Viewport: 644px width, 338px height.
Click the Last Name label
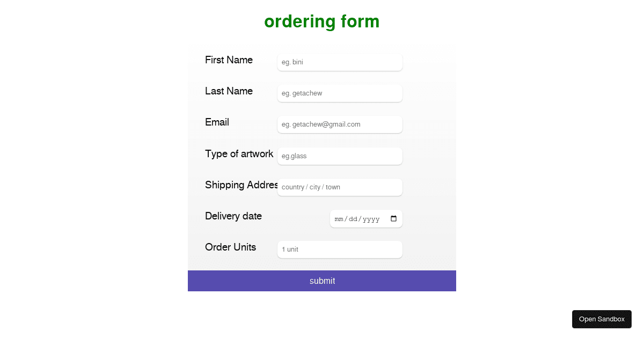(229, 91)
